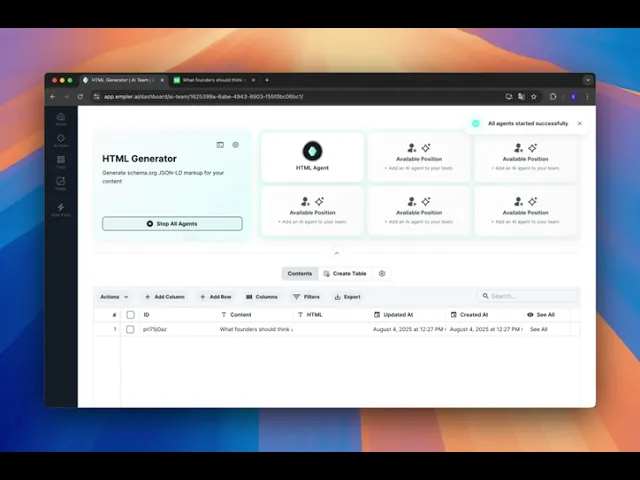Click the screen cast icon in address bar
The image size is (640, 480).
click(509, 97)
